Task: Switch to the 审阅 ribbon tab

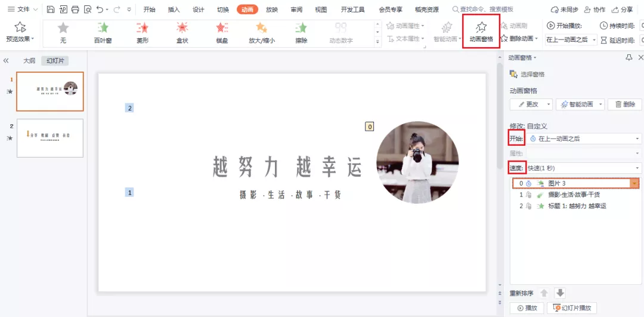Action: pyautogui.click(x=296, y=10)
